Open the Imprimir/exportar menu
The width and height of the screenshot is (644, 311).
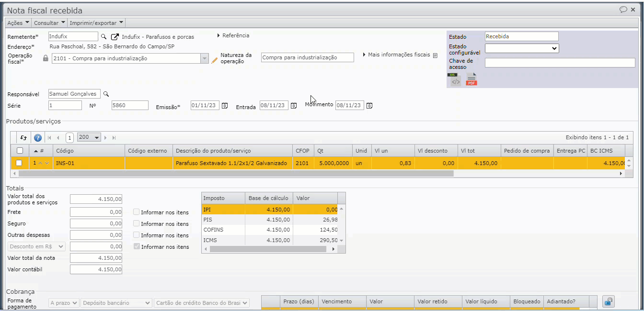coord(96,22)
